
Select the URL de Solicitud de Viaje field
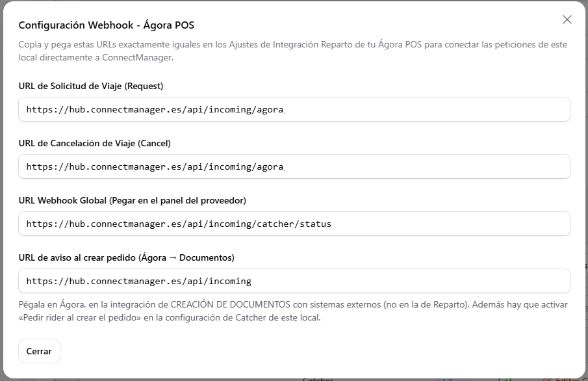click(294, 109)
